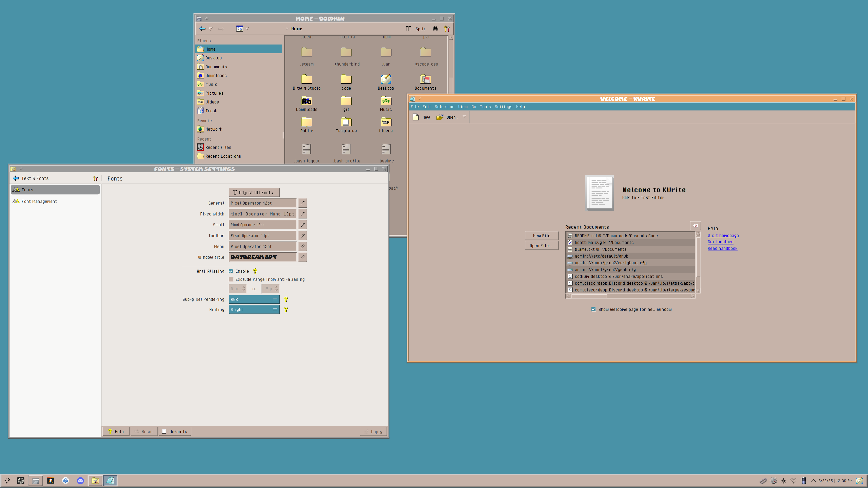Open the Wi-Fi network tray icon
This screenshot has width=868, height=488.
point(794,481)
